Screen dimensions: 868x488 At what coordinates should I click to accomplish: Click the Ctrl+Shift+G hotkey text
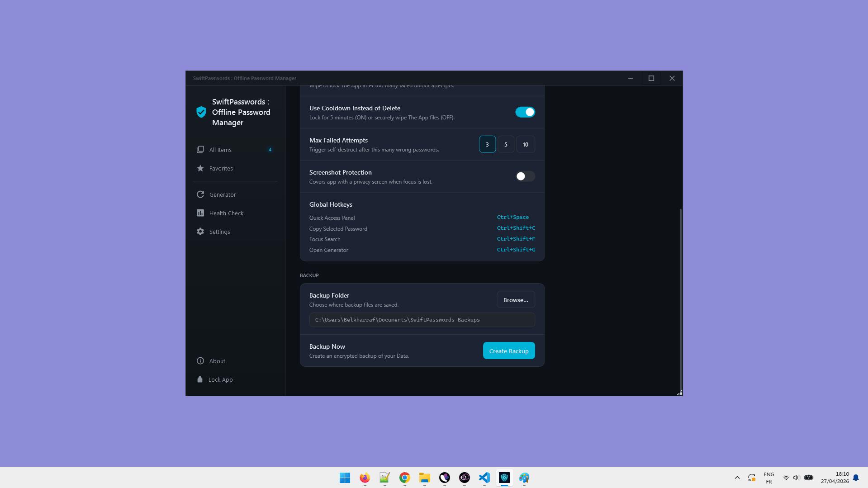click(516, 250)
